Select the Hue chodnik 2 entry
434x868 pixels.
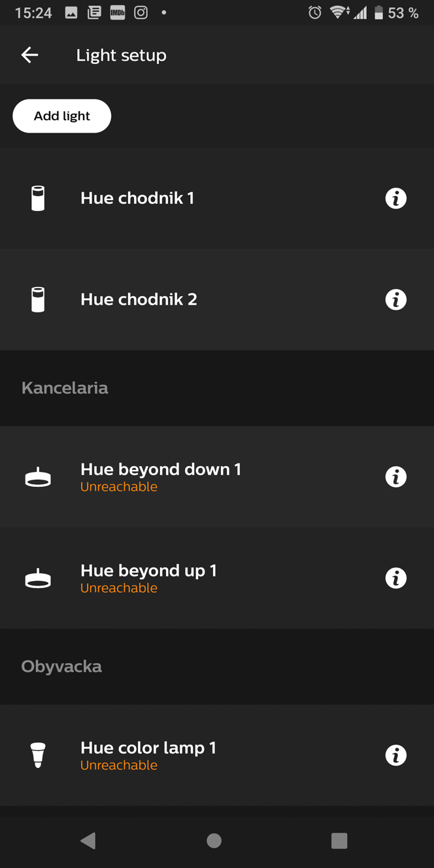(x=217, y=299)
